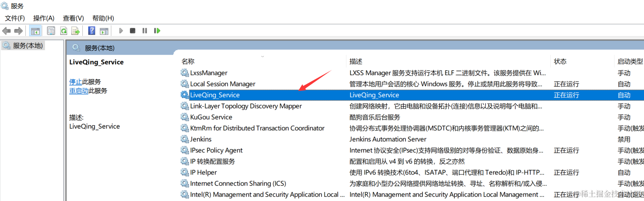This screenshot has height=201, width=644.
Task: Select Link-Layer Topology Discovery Mapper service name
Action: [246, 106]
